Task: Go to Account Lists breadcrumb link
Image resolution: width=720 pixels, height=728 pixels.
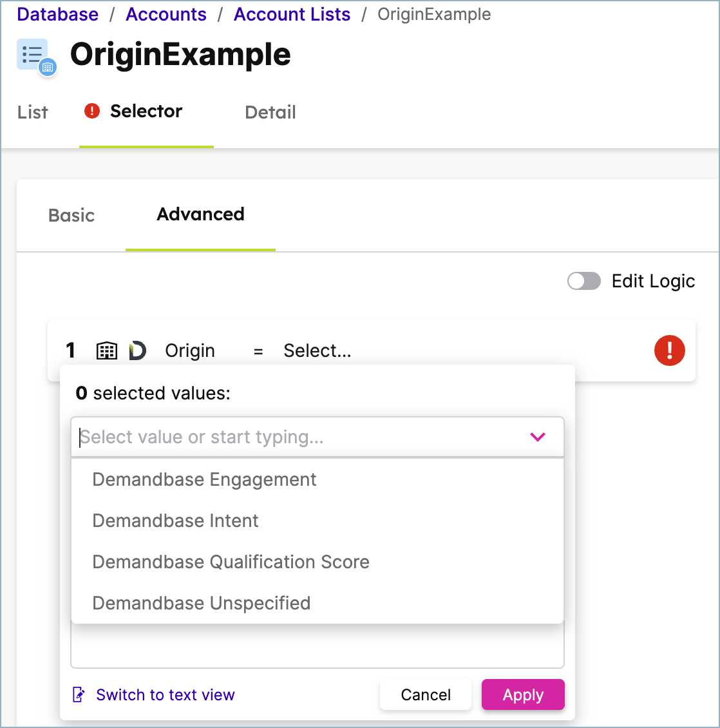Action: pos(292,14)
